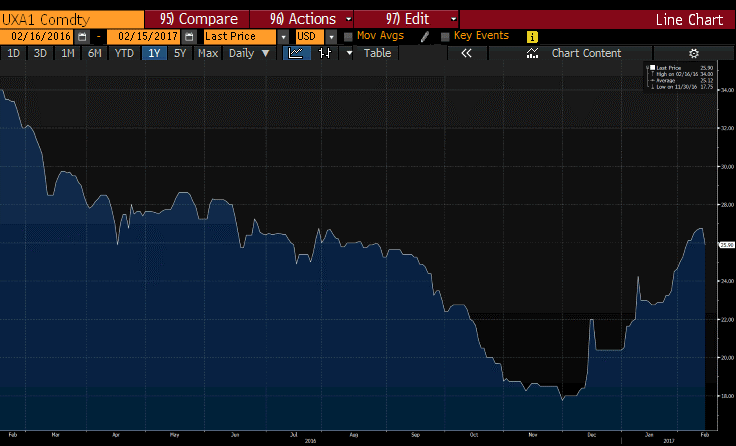This screenshot has width=736, height=446.
Task: Select the candlestick bar chart icon
Action: coord(325,53)
